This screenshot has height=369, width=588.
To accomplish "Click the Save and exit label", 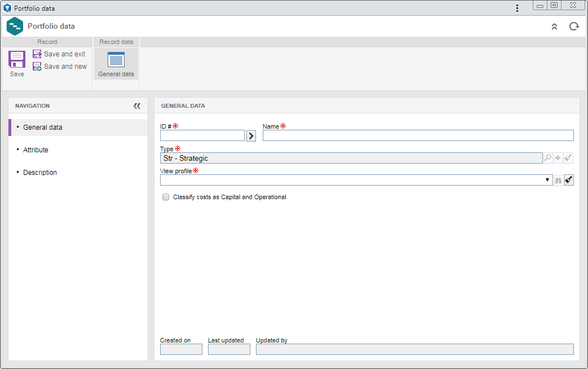I will point(64,54).
